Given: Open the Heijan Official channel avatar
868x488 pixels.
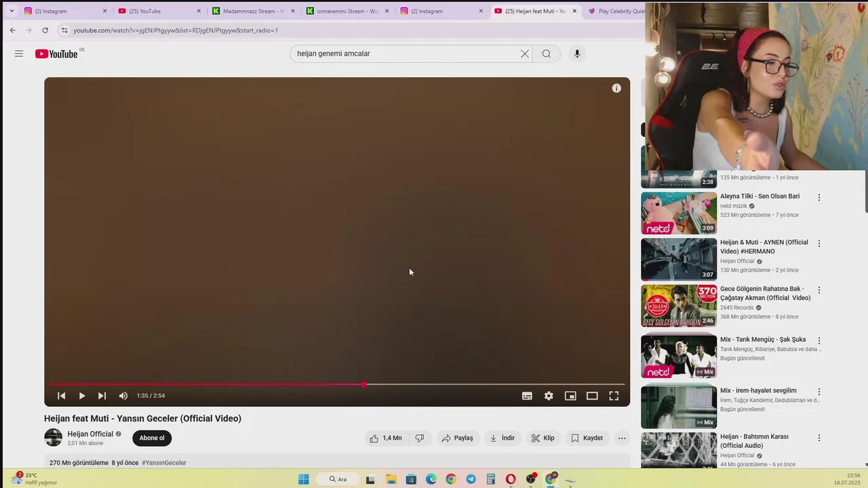Looking at the screenshot, I should coord(53,438).
